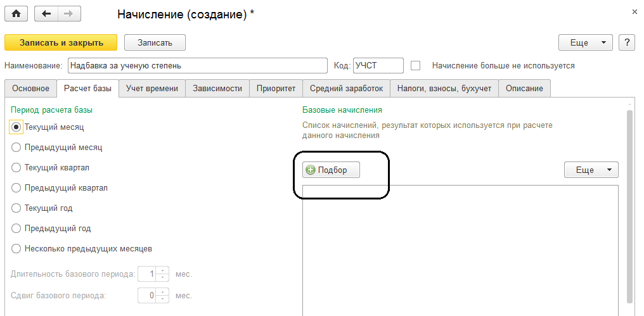Viewport: 644px width, 316px height.
Task: Go forward using the right arrow
Action: click(68, 13)
